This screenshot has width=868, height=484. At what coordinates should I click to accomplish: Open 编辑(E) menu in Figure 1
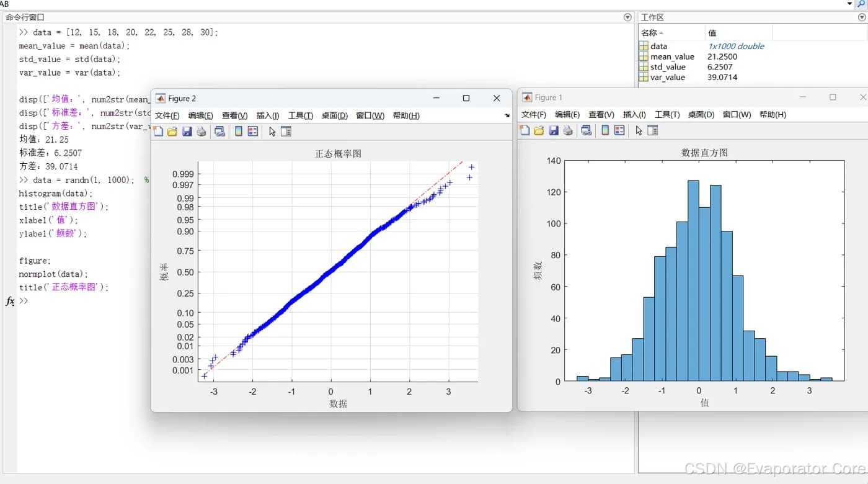(567, 115)
